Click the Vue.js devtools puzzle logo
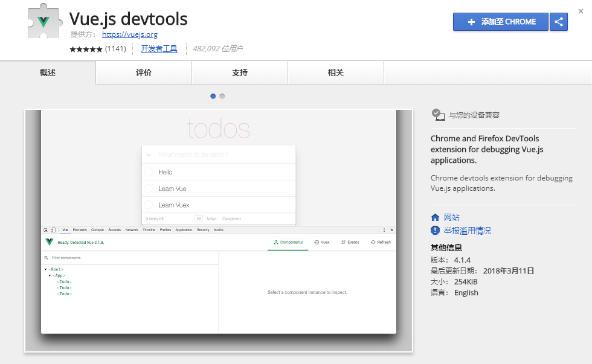The image size is (592, 364). coord(43,23)
